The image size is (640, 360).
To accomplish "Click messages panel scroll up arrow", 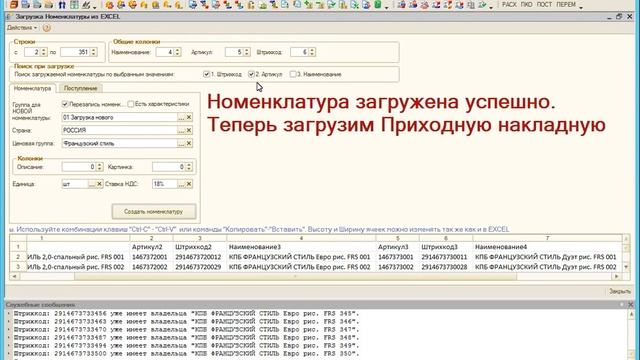I will tap(631, 314).
